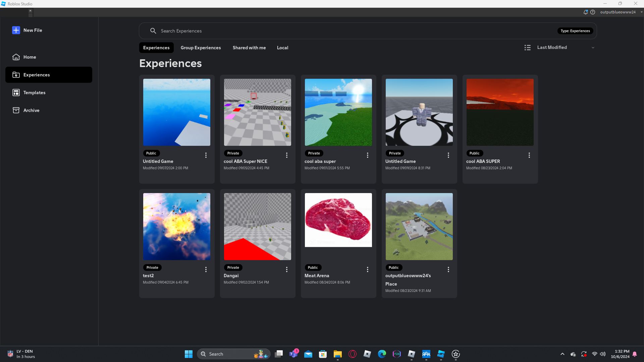Open options menu for Meat Arena
The height and width of the screenshot is (362, 644).
[367, 269]
